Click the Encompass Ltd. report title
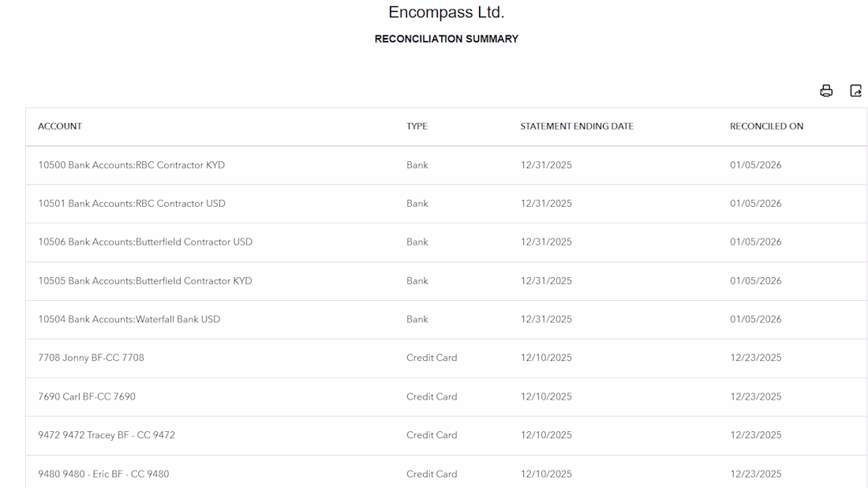The height and width of the screenshot is (488, 868). click(x=446, y=13)
